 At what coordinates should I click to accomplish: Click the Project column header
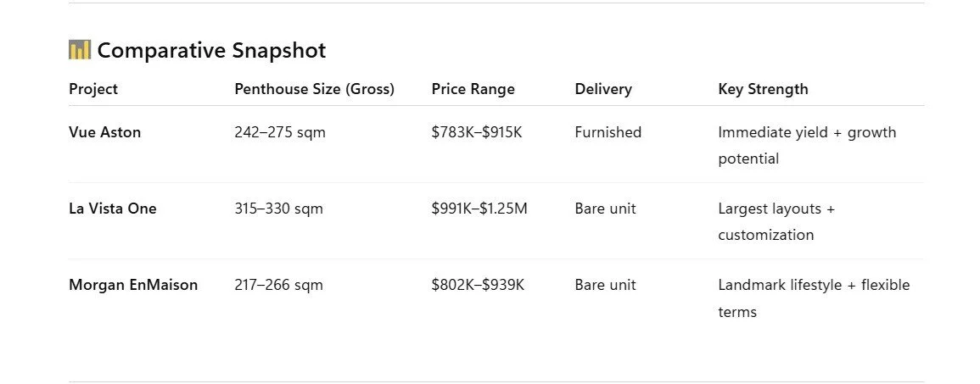(x=93, y=89)
